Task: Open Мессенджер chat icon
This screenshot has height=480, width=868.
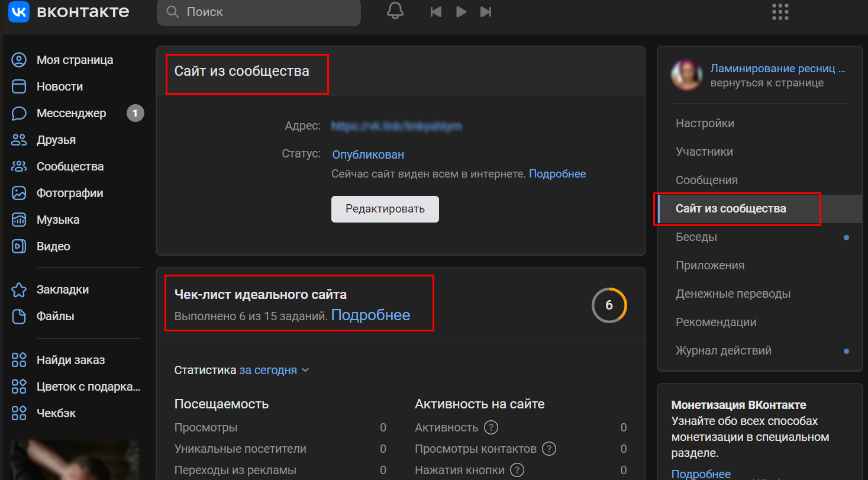Action: pos(20,113)
